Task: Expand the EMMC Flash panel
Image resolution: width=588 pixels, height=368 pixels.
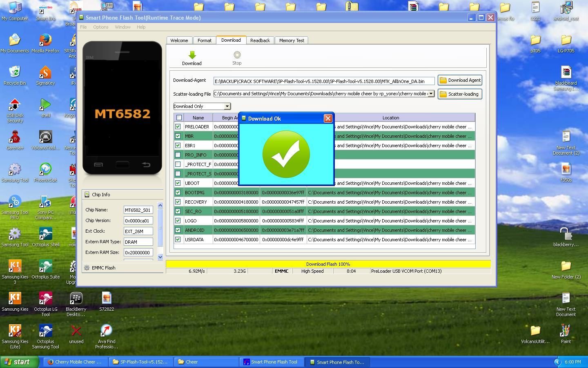Action: tap(122, 268)
